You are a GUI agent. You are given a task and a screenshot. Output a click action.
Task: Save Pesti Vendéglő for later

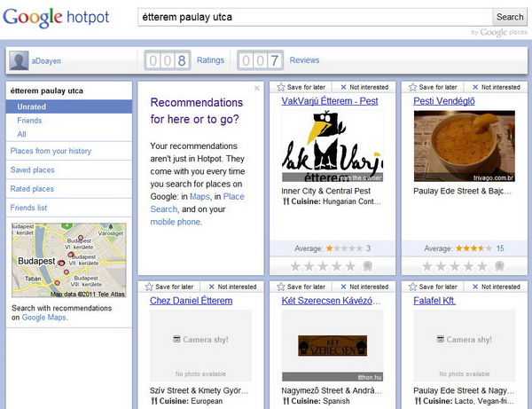point(433,87)
